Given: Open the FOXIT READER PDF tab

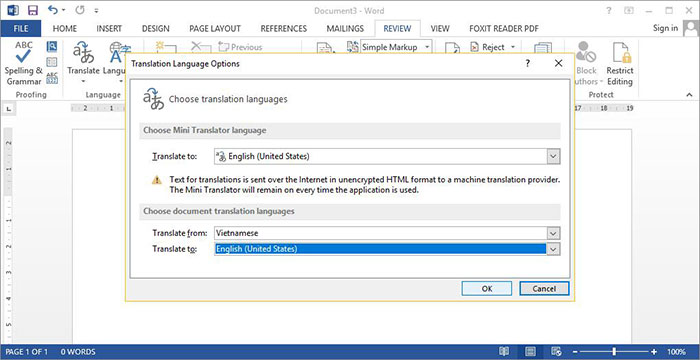Looking at the screenshot, I should 504,29.
